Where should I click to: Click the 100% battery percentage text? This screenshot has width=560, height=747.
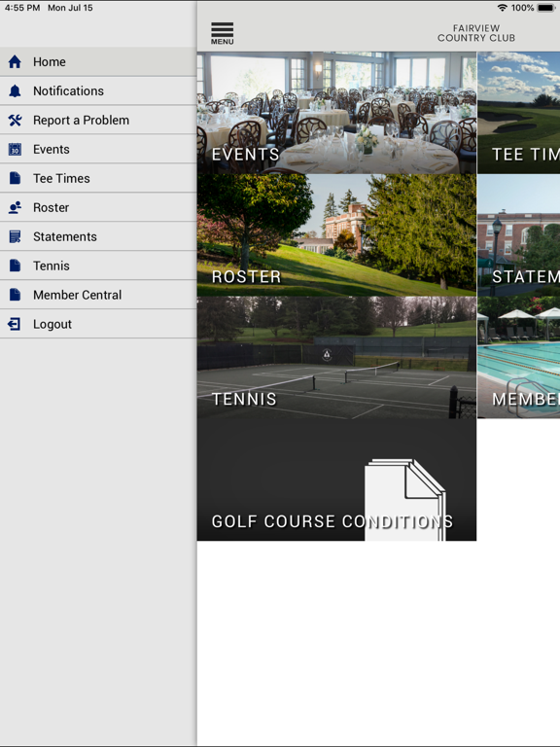[522, 8]
